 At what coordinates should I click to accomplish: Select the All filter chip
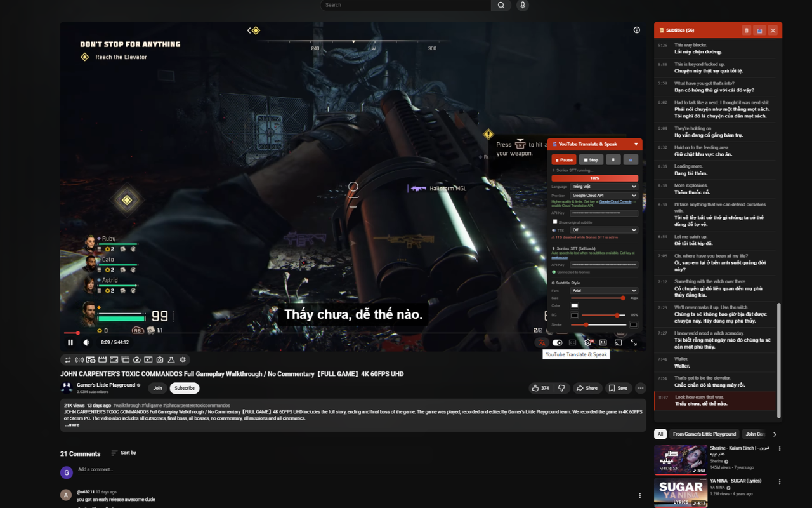(x=660, y=434)
